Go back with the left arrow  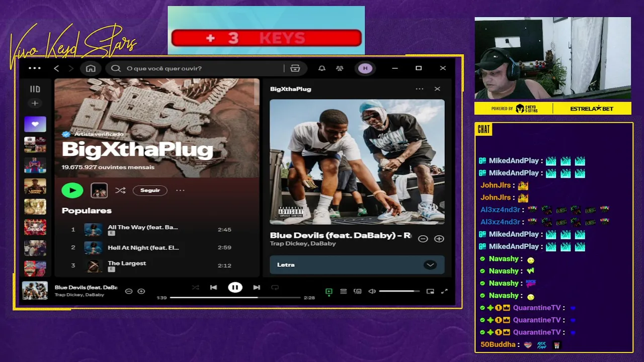[x=56, y=68]
